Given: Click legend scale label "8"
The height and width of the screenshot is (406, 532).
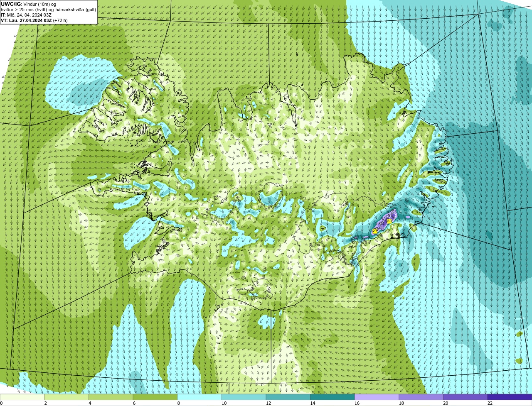Looking at the screenshot, I should coord(179,403).
